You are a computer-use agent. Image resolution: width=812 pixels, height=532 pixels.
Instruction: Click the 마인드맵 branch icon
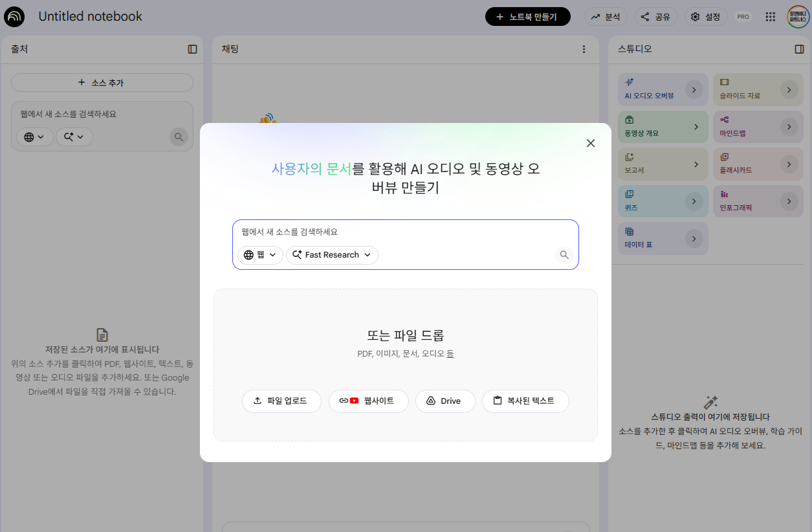point(724,120)
